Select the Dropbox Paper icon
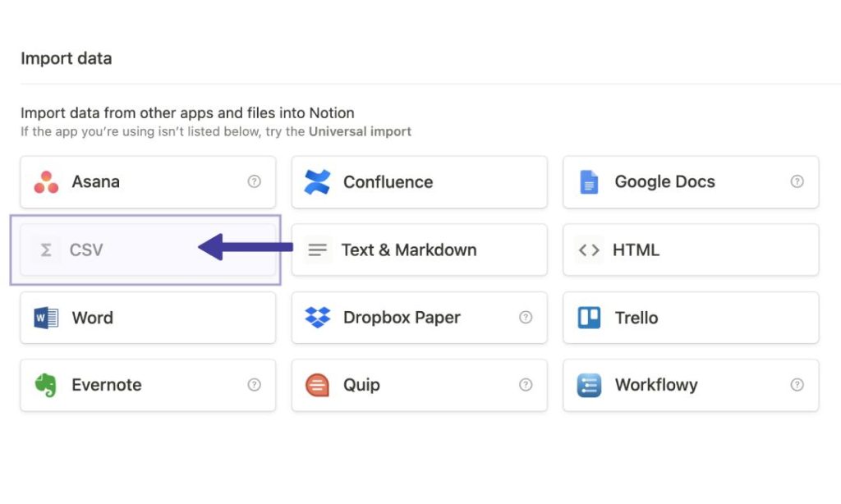This screenshot has width=841, height=504. [319, 318]
